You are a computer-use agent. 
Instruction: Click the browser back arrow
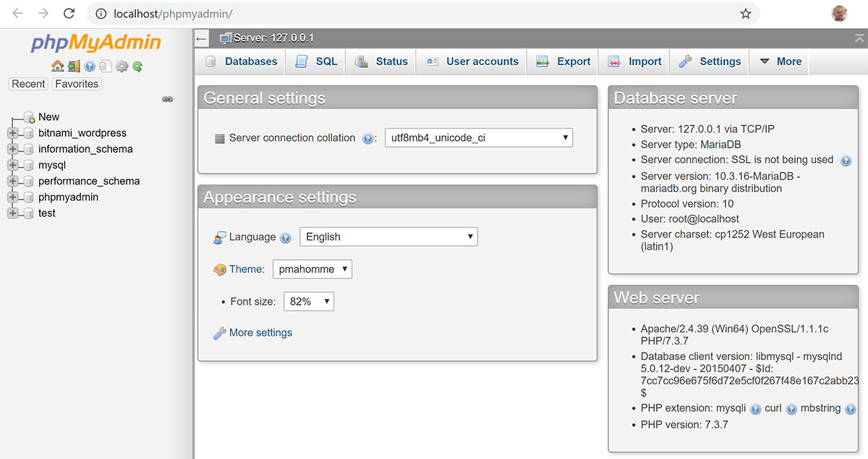coord(17,14)
